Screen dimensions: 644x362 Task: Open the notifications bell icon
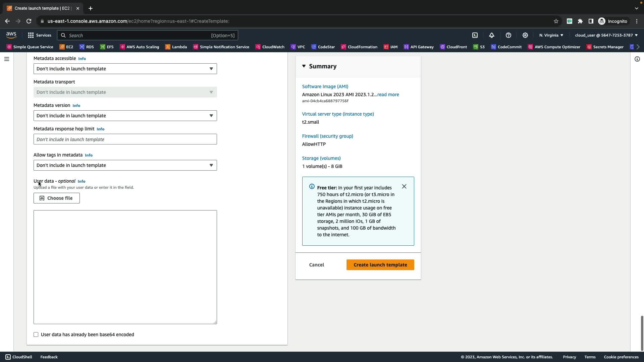click(492, 35)
